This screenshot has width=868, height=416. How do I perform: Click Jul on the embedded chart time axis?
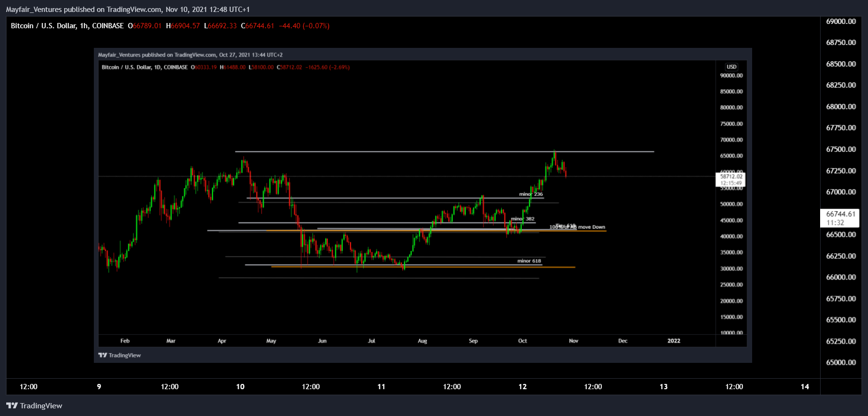pos(372,341)
